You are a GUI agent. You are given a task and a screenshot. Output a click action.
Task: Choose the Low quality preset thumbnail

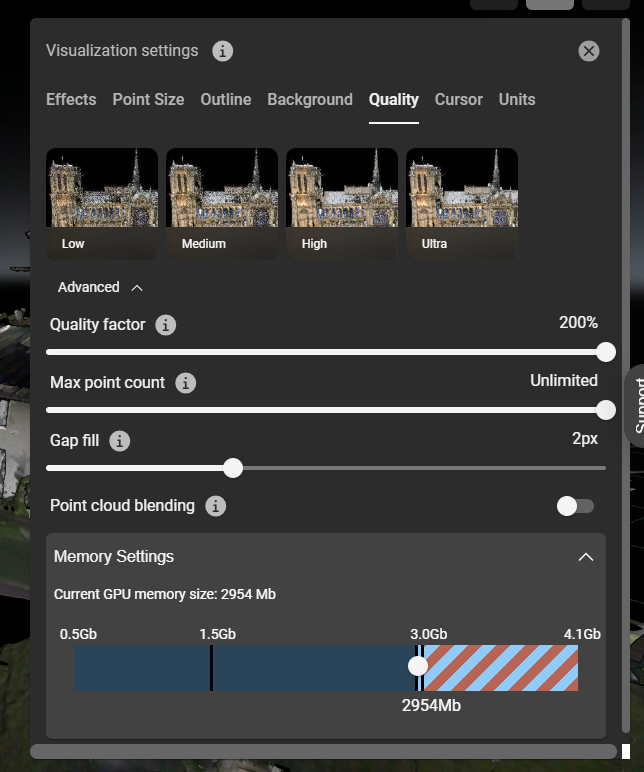[102, 203]
